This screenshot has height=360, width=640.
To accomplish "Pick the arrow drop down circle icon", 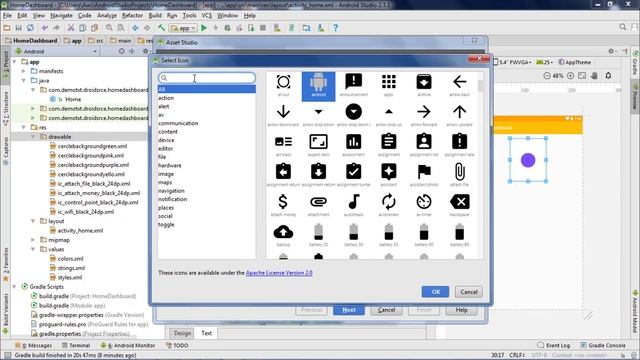I will [353, 116].
